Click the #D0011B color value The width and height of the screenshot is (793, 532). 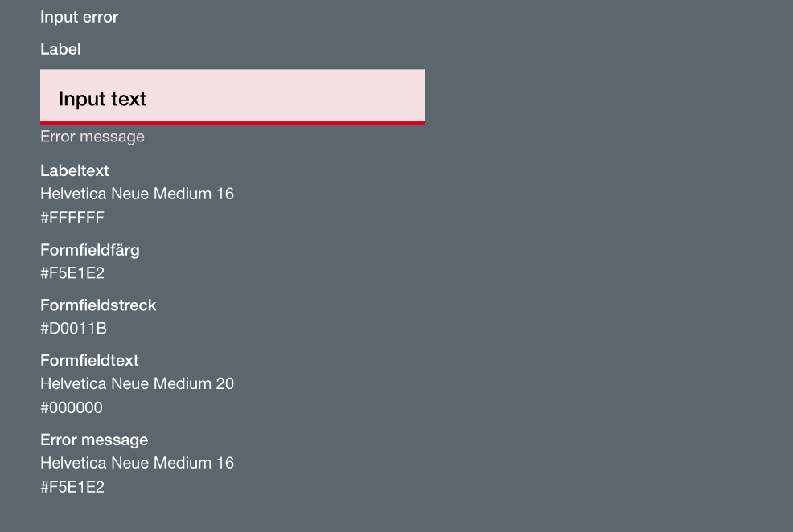coord(74,329)
